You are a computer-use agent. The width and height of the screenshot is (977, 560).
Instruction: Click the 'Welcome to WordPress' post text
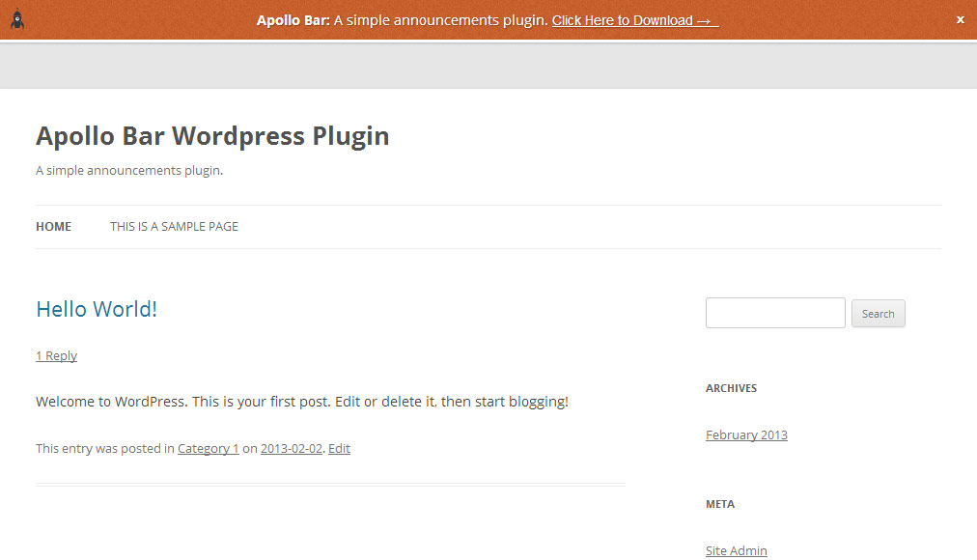301,402
